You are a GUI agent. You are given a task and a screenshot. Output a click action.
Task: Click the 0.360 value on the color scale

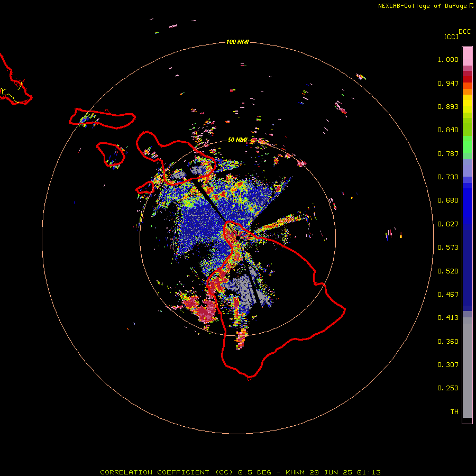448,342
